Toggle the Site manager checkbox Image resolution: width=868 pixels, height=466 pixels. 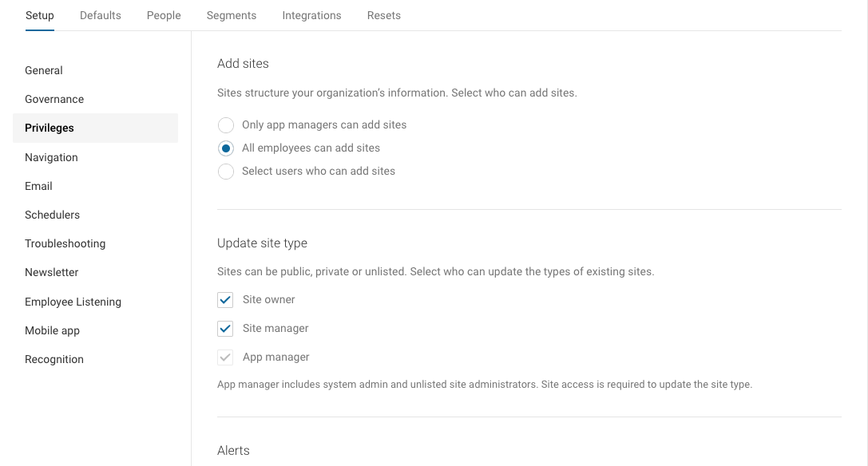pyautogui.click(x=225, y=329)
